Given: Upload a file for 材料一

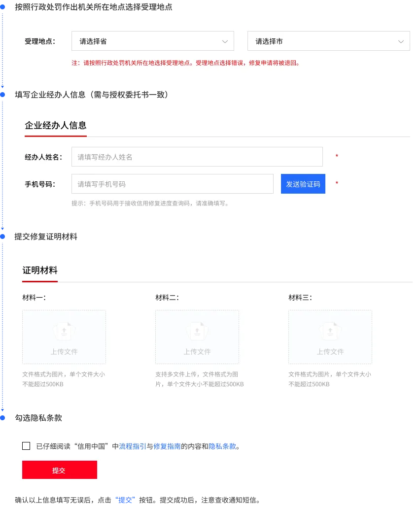Looking at the screenshot, I should coord(64,337).
